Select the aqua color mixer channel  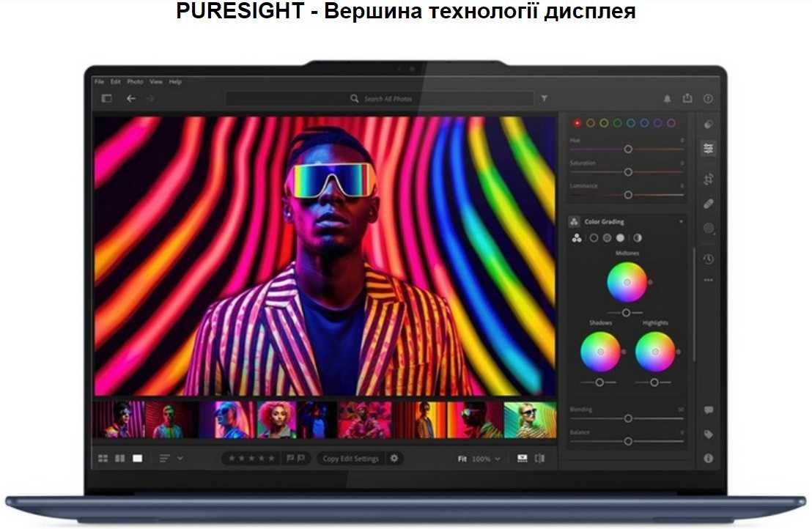coord(631,123)
